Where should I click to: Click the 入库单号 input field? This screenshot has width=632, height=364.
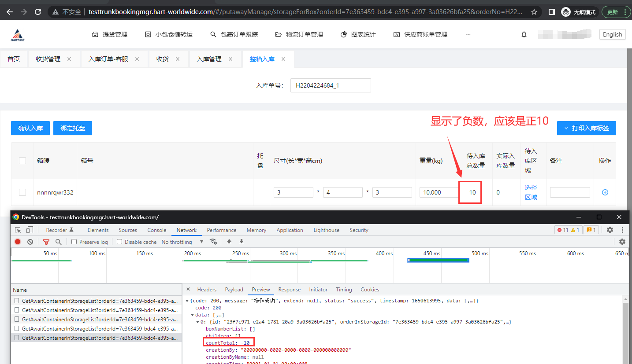(x=330, y=85)
